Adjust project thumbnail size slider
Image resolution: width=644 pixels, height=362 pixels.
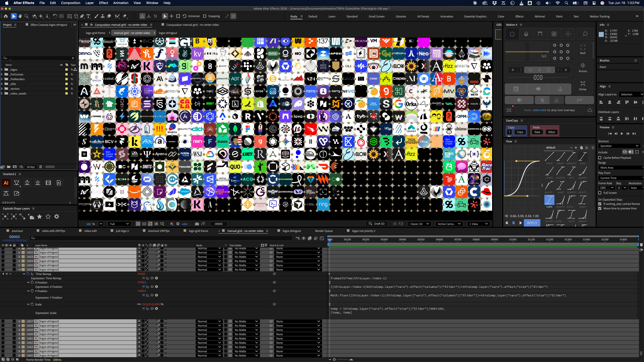(50, 167)
